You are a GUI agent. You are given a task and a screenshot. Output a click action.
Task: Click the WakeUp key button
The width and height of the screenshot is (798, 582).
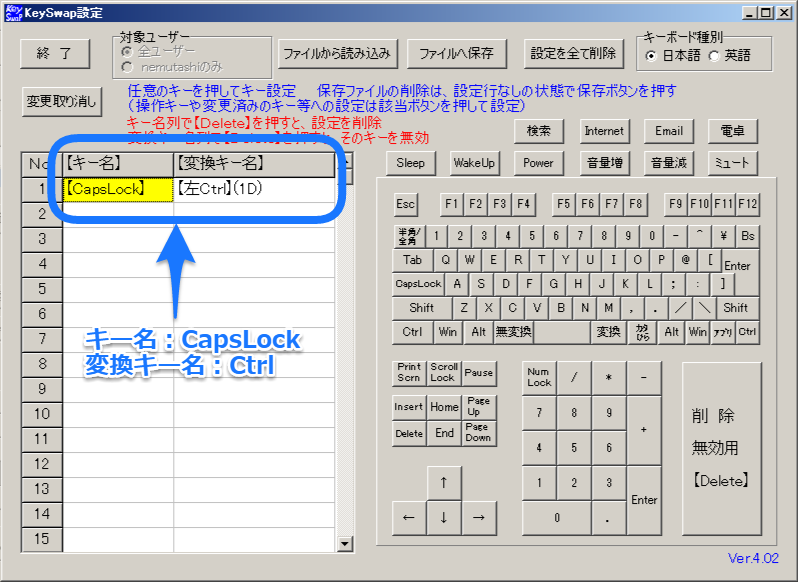click(474, 163)
